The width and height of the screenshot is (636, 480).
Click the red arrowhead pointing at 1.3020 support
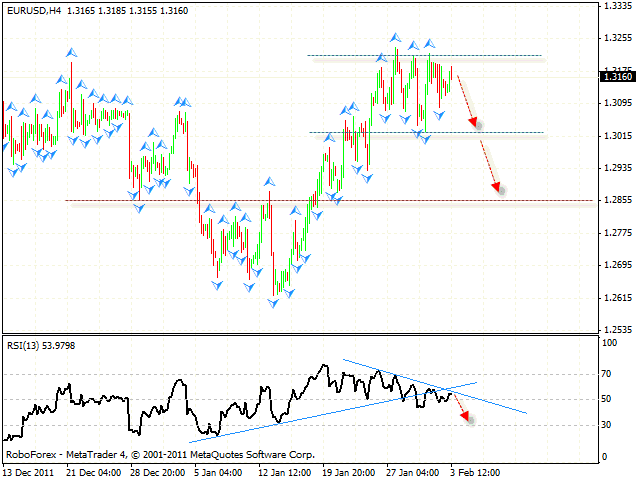[475, 123]
